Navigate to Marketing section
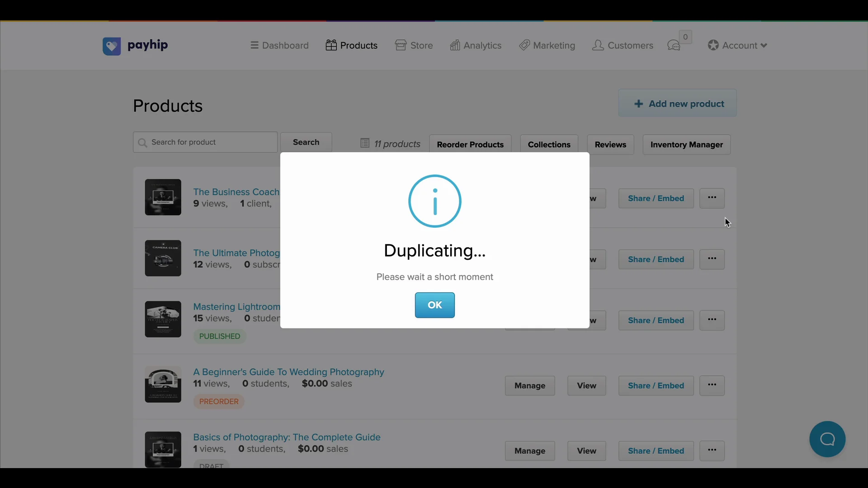 click(x=547, y=45)
